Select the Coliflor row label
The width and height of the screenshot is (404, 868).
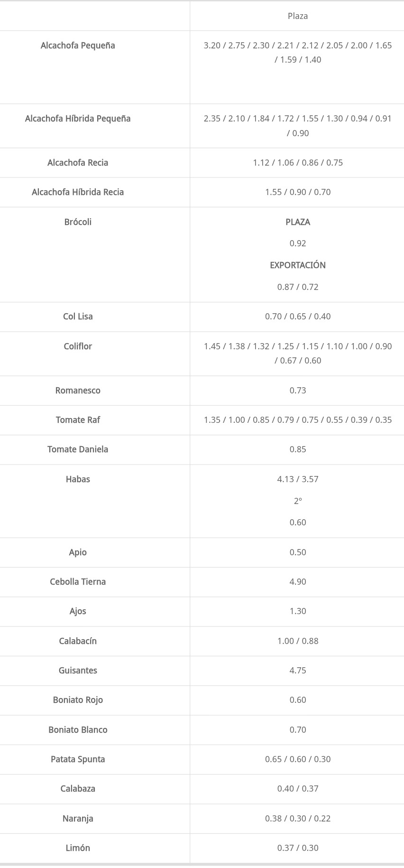point(78,346)
